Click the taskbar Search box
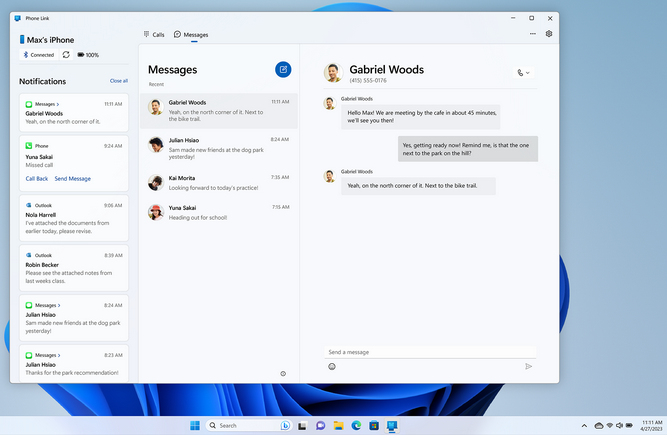The image size is (667, 437). pos(248,426)
